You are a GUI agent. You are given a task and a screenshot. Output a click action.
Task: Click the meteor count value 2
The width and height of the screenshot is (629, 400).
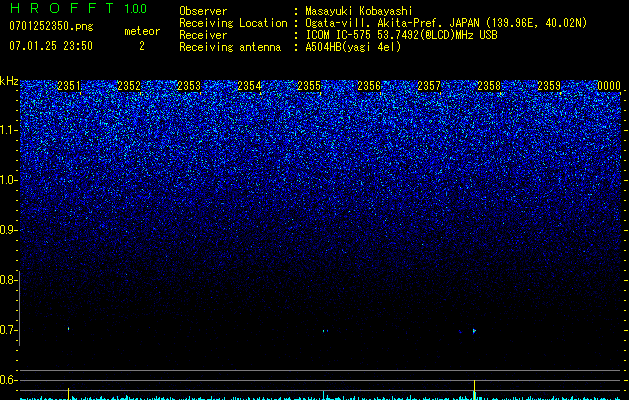(x=142, y=46)
